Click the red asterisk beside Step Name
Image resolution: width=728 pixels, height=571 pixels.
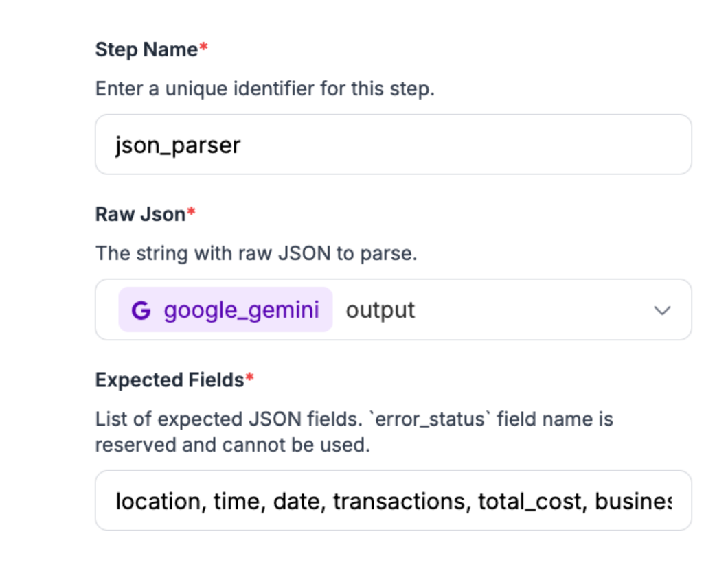point(203,48)
